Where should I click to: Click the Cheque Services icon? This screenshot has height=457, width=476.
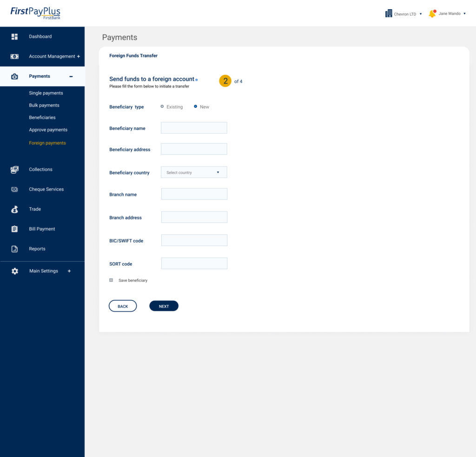click(14, 190)
